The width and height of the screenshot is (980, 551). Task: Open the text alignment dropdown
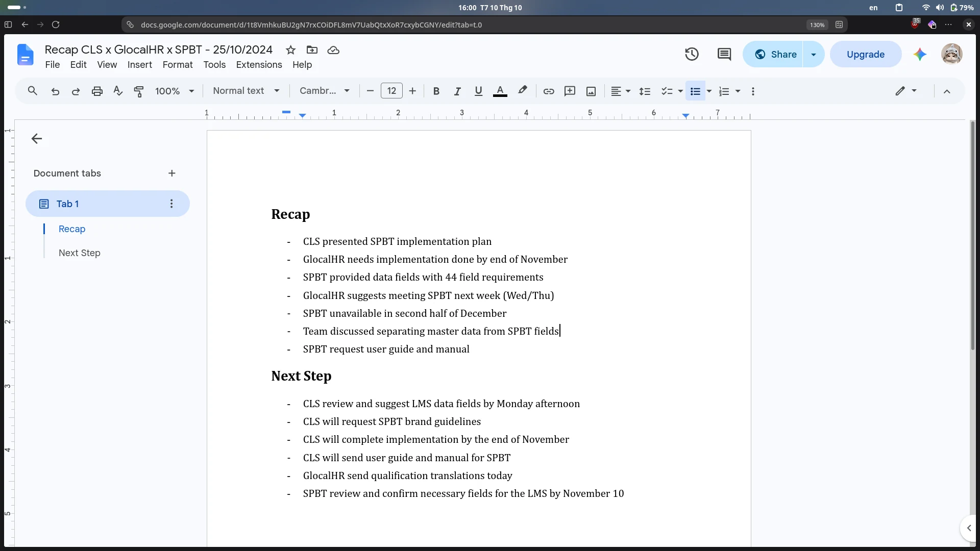tap(620, 91)
